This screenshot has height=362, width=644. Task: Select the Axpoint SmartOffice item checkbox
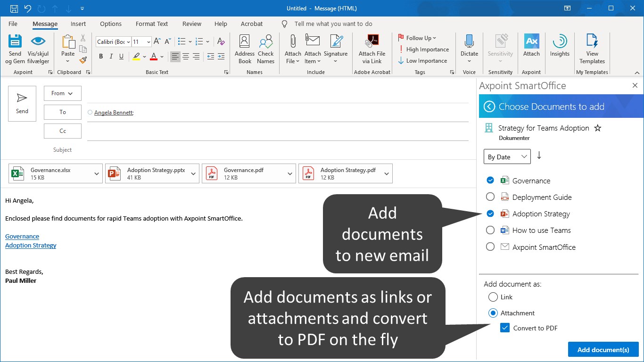[490, 247]
